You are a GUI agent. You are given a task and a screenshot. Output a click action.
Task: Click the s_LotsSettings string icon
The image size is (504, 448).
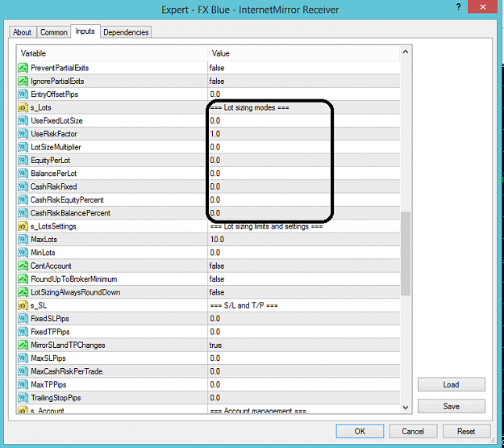[23, 226]
